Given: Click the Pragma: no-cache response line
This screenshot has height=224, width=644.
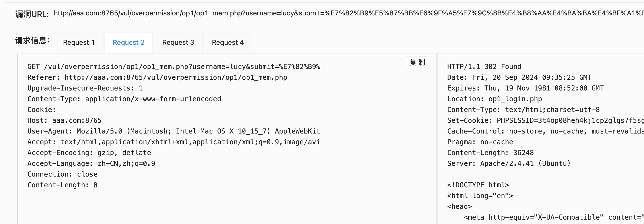Looking at the screenshot, I should 480,142.
